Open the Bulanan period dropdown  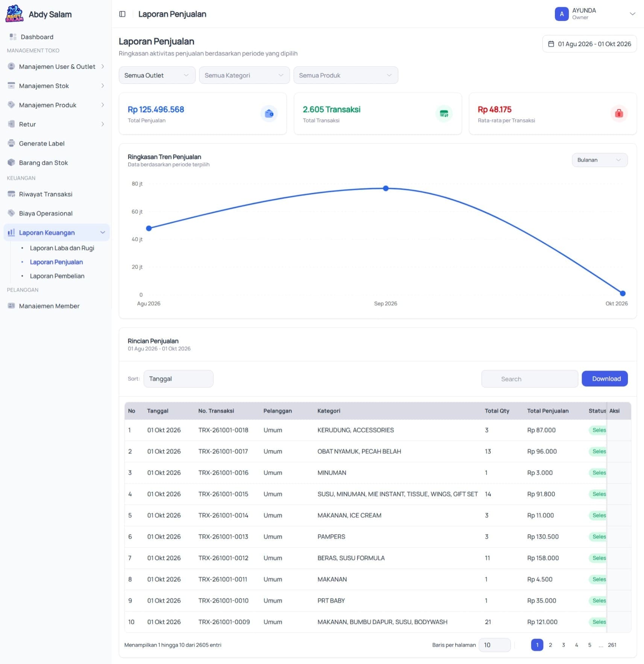pos(599,160)
